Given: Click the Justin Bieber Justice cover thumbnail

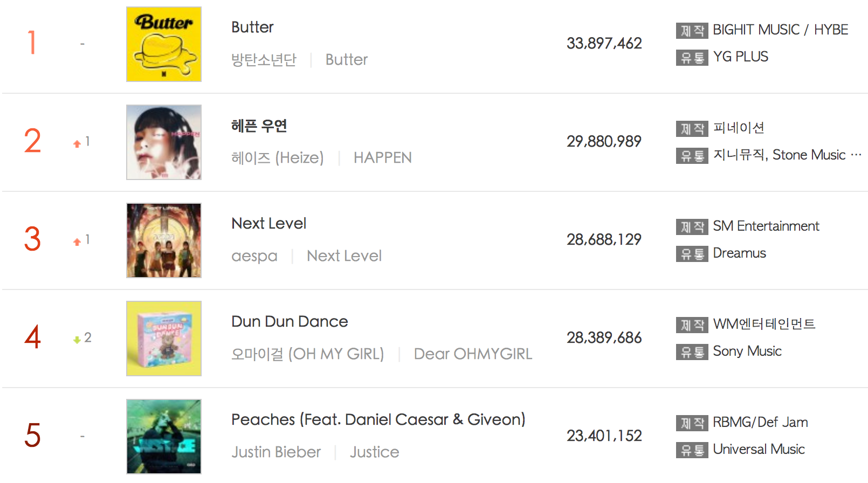Looking at the screenshot, I should [163, 437].
